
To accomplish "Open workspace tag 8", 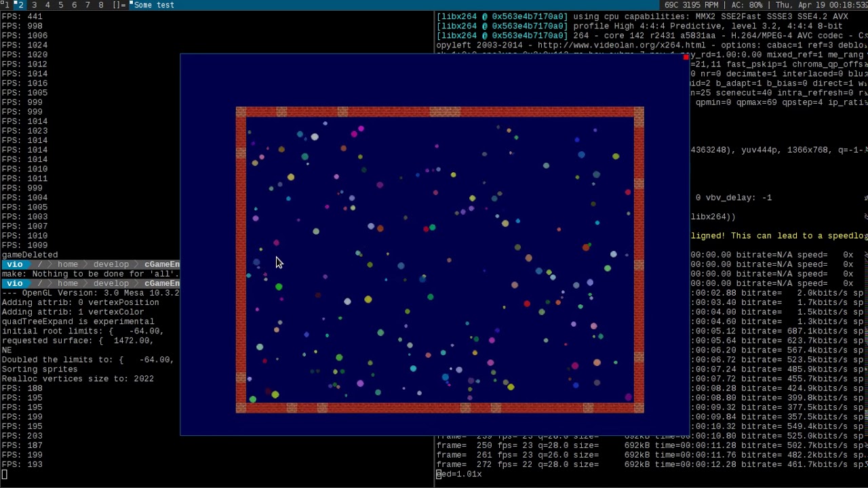I will (101, 5).
